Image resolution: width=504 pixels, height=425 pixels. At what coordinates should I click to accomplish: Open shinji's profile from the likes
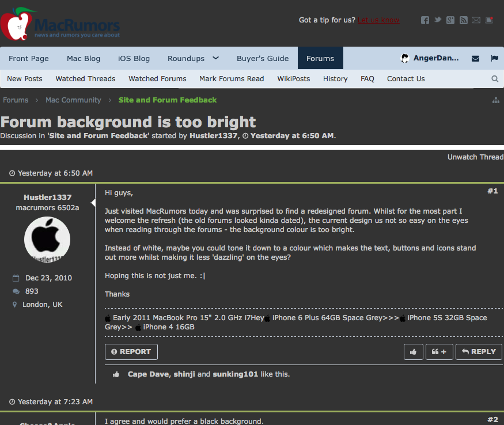tap(184, 374)
